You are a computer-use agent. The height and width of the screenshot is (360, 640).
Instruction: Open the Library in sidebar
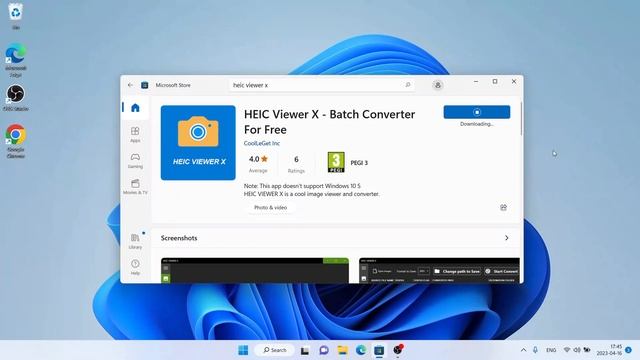135,241
